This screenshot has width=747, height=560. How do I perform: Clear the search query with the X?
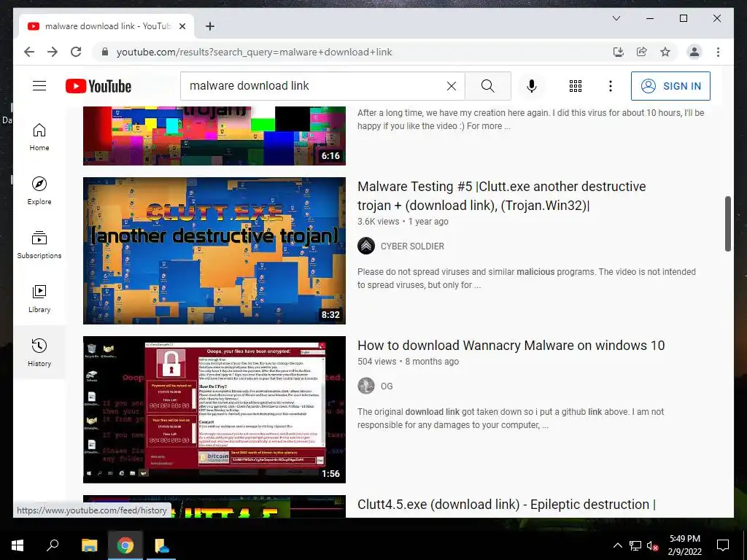(451, 86)
